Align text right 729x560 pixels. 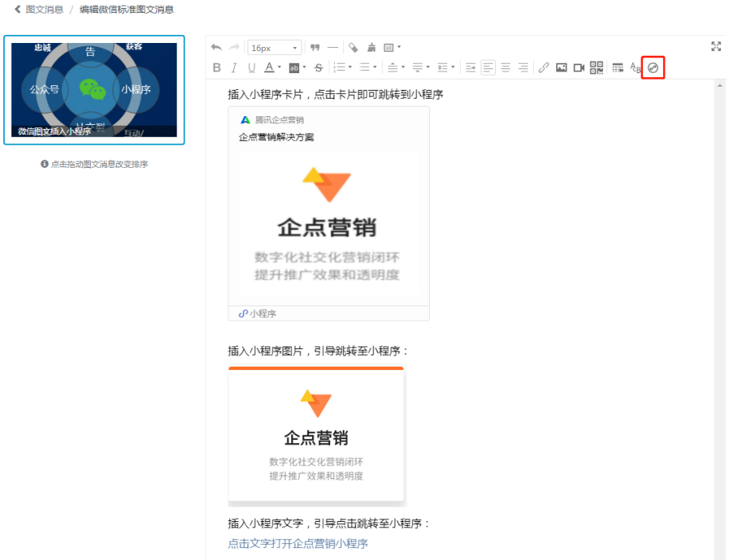523,68
